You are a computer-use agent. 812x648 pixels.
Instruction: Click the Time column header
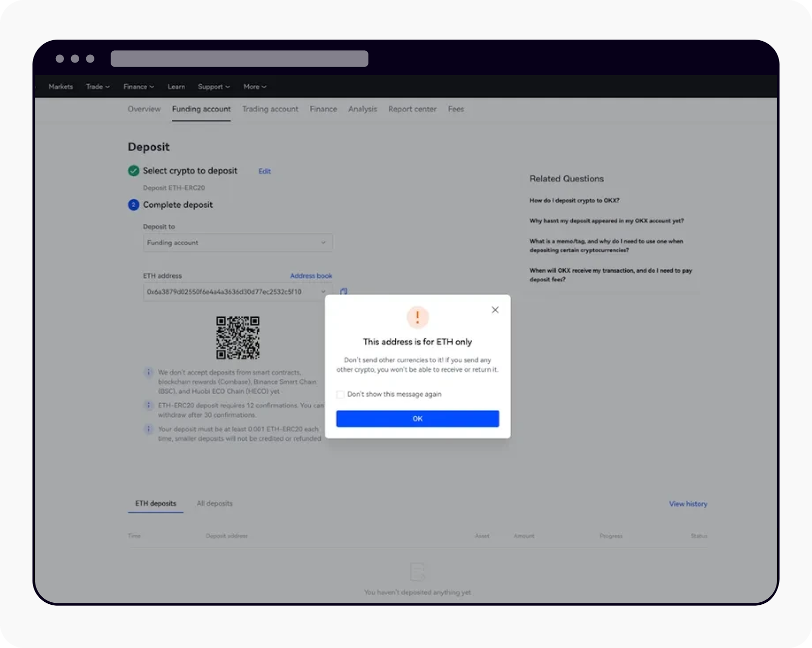pyautogui.click(x=134, y=536)
